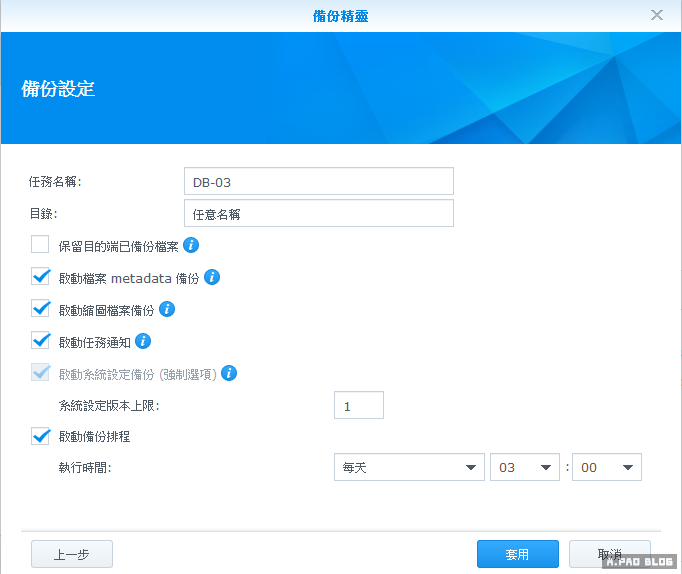Toggle 啟動縮圖檔案備份 checkbox
The height and width of the screenshot is (574, 682).
[41, 309]
